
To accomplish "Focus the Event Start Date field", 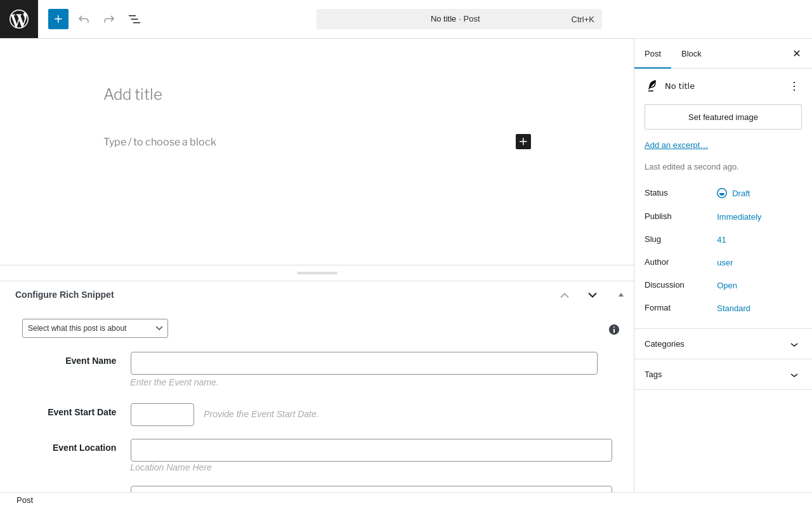I will click(x=162, y=415).
